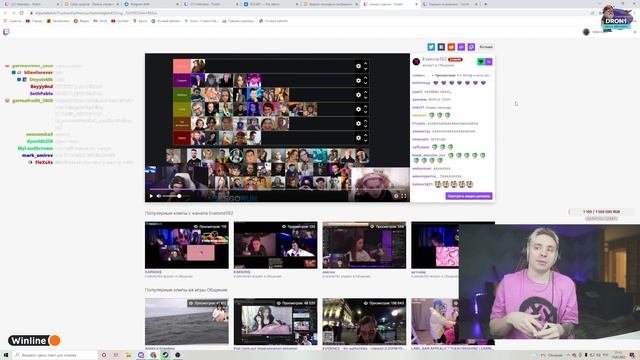The image size is (640, 360).
Task: Switch to the fourth browser tab
Action: pos(210,4)
